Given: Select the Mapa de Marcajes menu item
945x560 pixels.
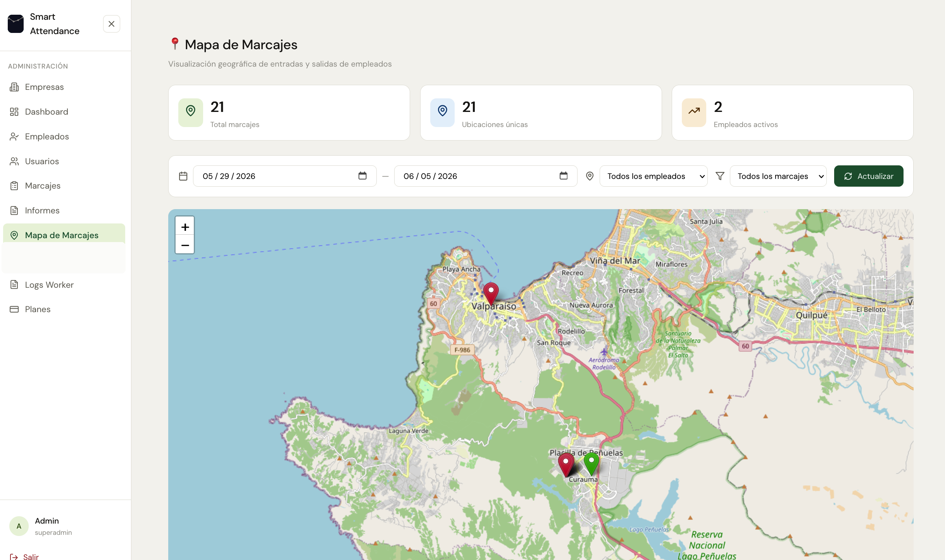Looking at the screenshot, I should (64, 235).
